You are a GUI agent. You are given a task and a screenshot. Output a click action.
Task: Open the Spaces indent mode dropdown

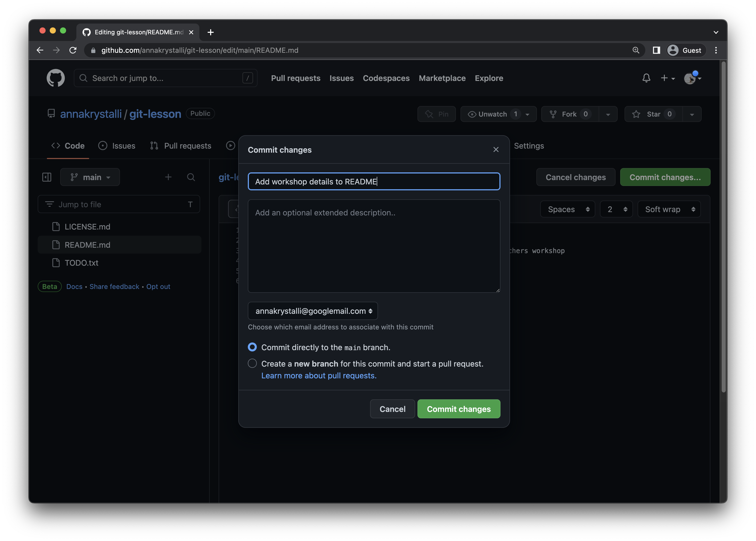[x=567, y=209]
